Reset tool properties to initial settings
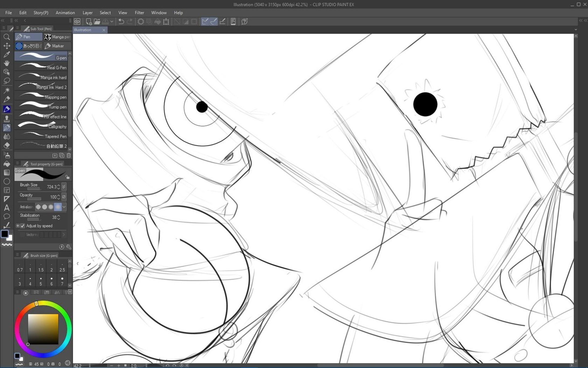 click(x=62, y=247)
